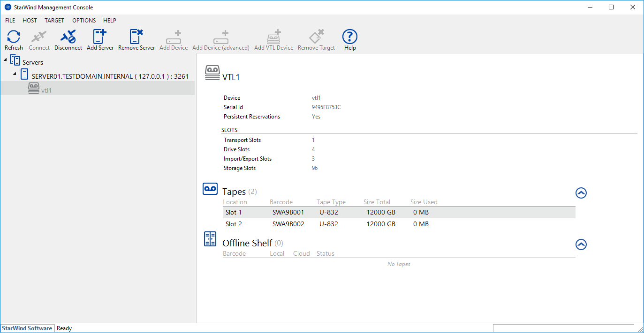This screenshot has height=333, width=644.
Task: Click the No Tapes placeholder text
Action: click(399, 264)
